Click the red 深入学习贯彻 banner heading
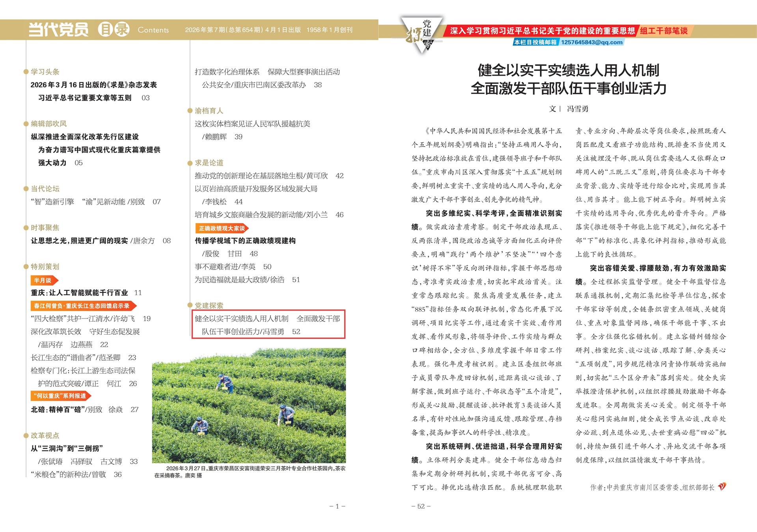 542,31
